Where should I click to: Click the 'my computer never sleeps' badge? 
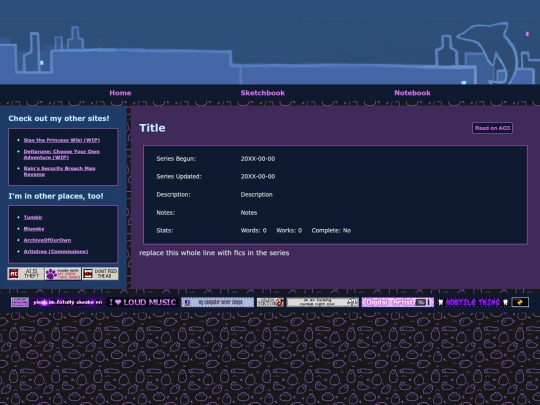click(218, 302)
